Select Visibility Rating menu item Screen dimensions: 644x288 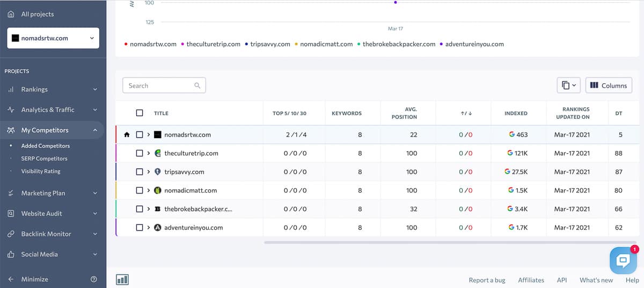pos(41,171)
